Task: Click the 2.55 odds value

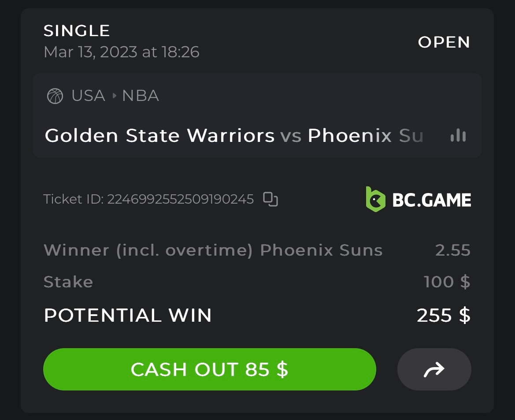Action: coord(453,250)
